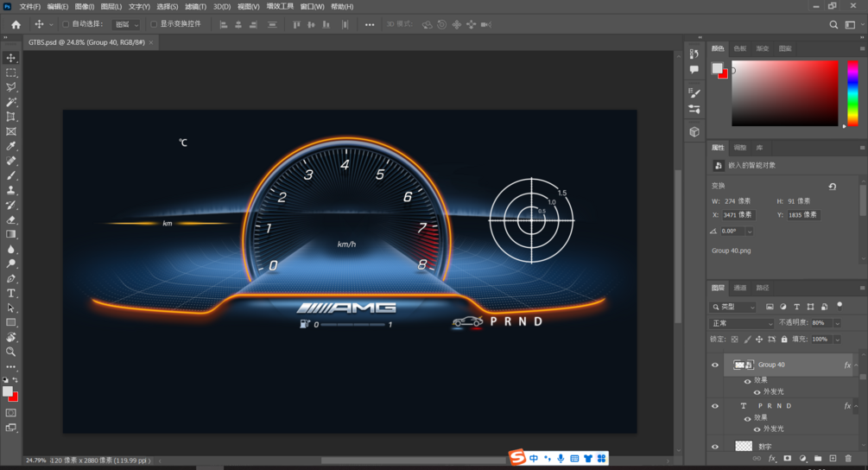Image resolution: width=868 pixels, height=470 pixels.
Task: Select the Magic Wand tool
Action: [x=10, y=102]
